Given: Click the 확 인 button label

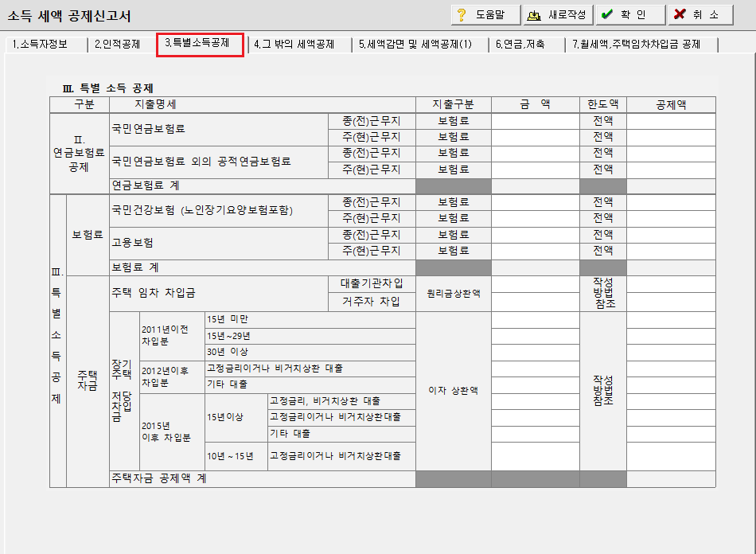Looking at the screenshot, I should [633, 15].
